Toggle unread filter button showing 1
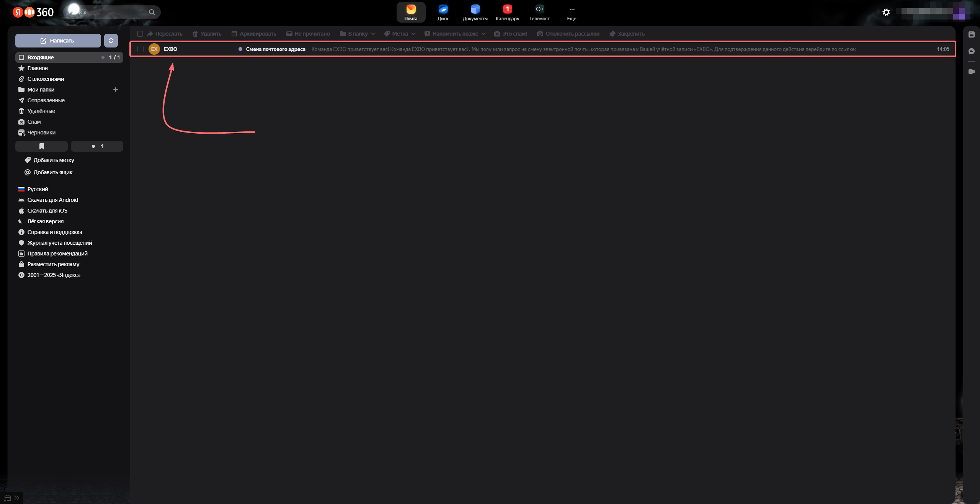The width and height of the screenshot is (980, 504). [x=97, y=146]
